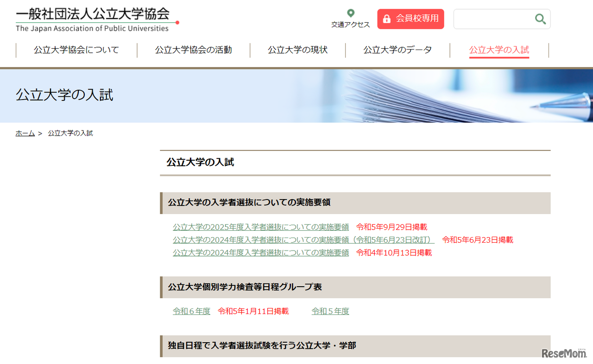Image resolution: width=593 pixels, height=364 pixels.
Task: Click the 会員校専用 red button
Action: point(410,19)
